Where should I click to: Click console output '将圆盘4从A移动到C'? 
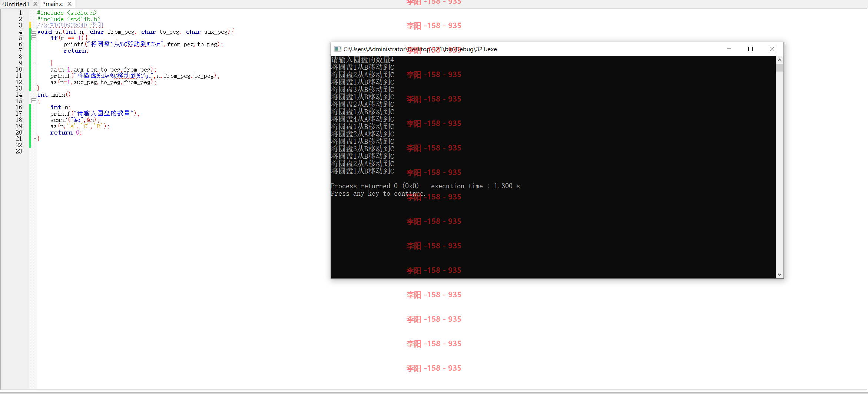click(x=362, y=119)
